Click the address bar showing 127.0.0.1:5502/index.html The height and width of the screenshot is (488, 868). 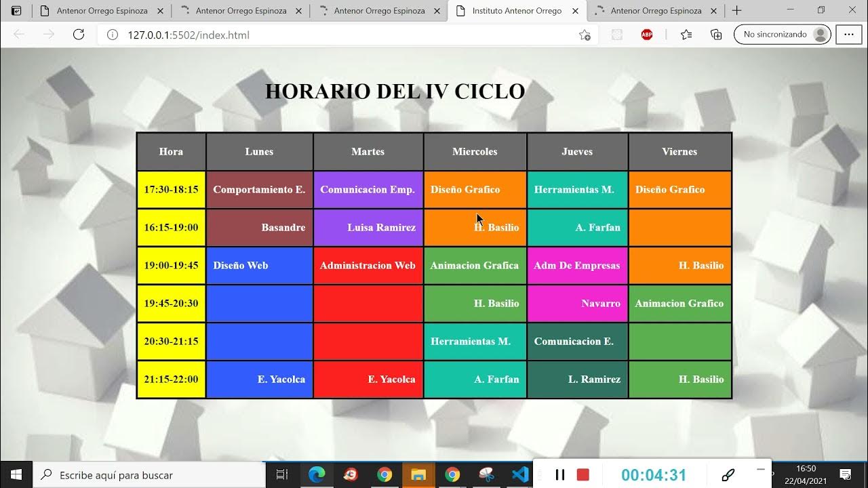click(x=348, y=35)
